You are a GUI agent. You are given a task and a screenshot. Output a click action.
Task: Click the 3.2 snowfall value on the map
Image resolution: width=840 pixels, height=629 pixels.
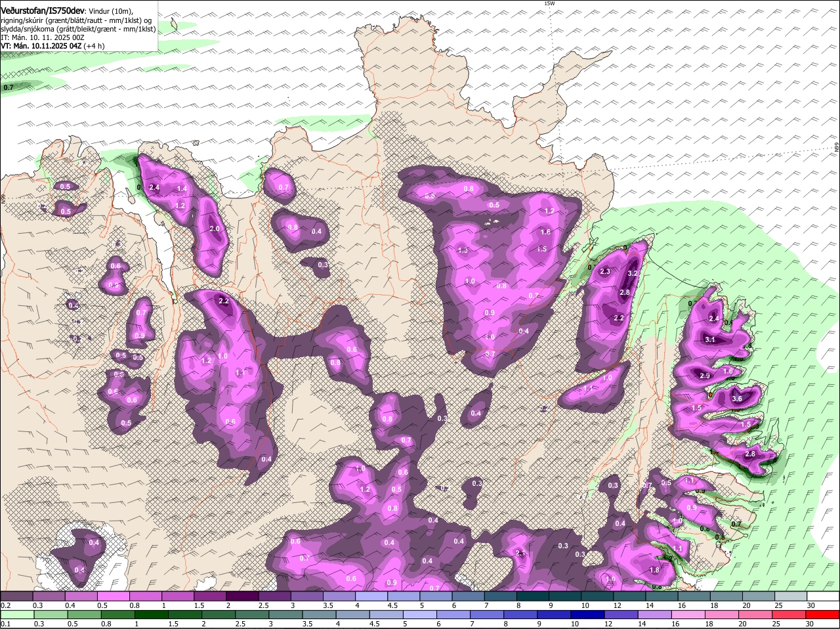click(633, 273)
